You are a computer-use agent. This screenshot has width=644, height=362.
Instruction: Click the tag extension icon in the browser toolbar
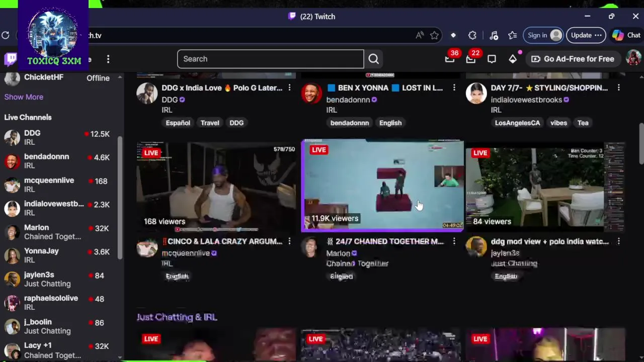tap(453, 35)
